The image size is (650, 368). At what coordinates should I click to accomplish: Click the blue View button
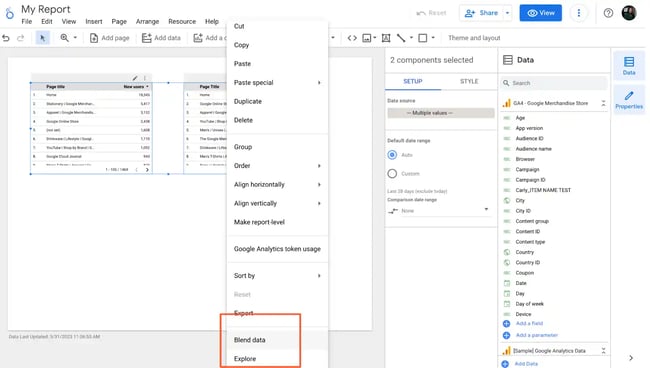click(x=541, y=13)
